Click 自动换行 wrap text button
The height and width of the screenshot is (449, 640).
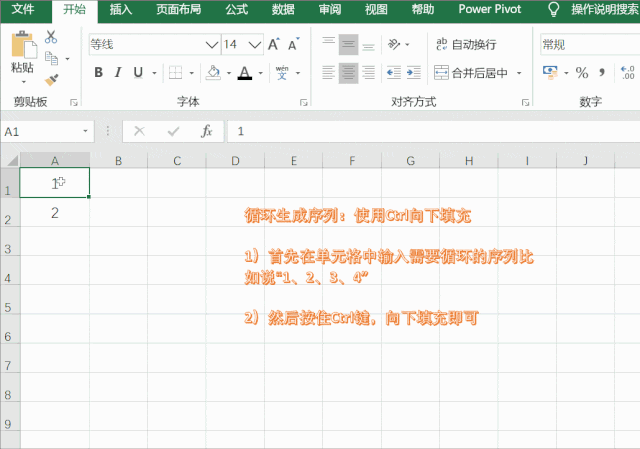point(466,44)
